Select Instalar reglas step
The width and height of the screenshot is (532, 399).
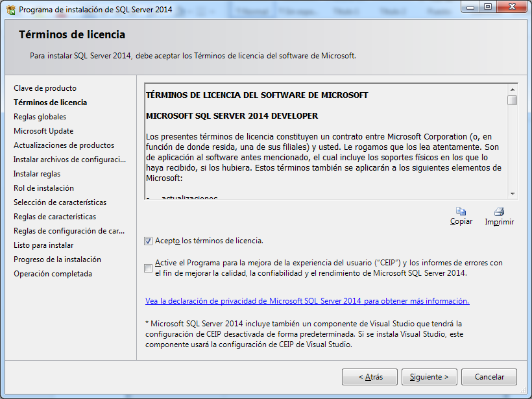pyautogui.click(x=37, y=174)
